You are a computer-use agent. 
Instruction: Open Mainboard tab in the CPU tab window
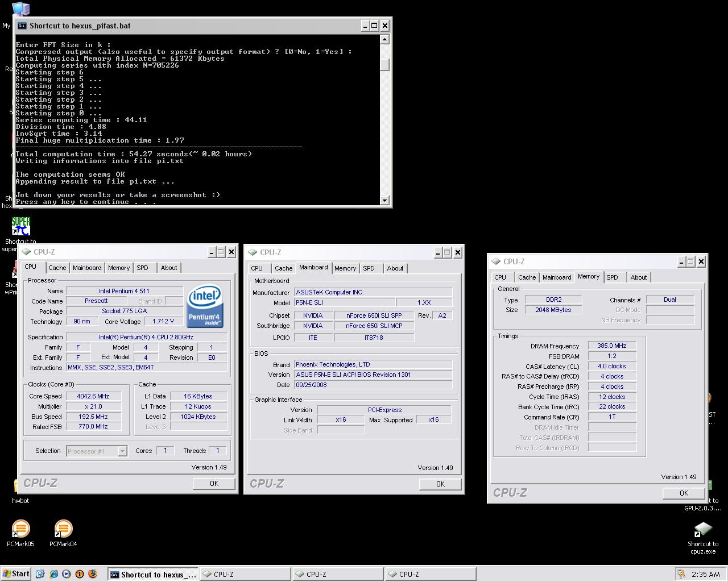87,268
